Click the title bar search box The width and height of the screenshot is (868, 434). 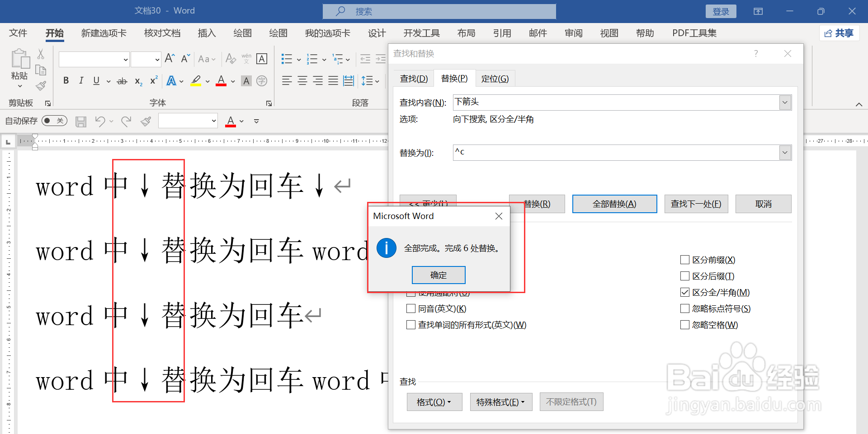(x=439, y=11)
